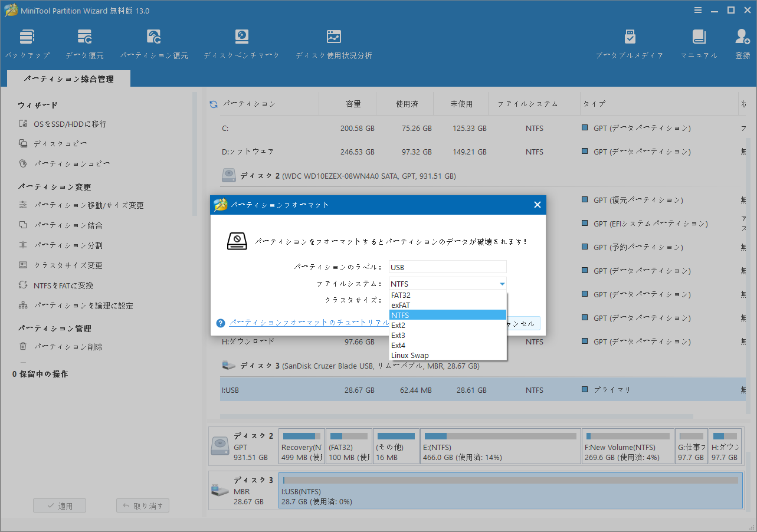Open ブータブルメディア (Bootable Media) builder
Viewport: 757px width, 532px height.
(630, 42)
